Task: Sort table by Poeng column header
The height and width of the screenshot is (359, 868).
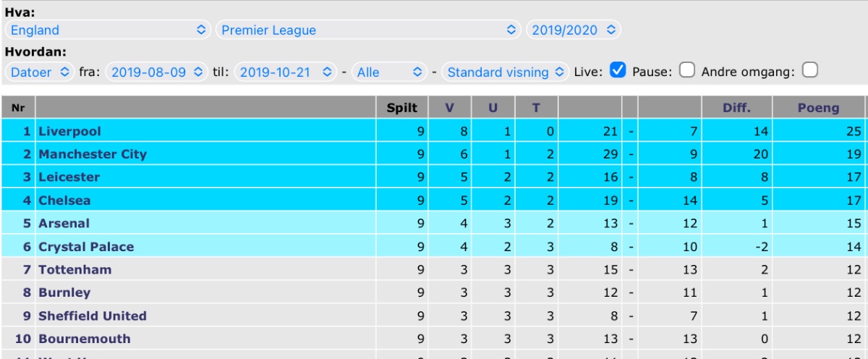Action: click(x=819, y=108)
